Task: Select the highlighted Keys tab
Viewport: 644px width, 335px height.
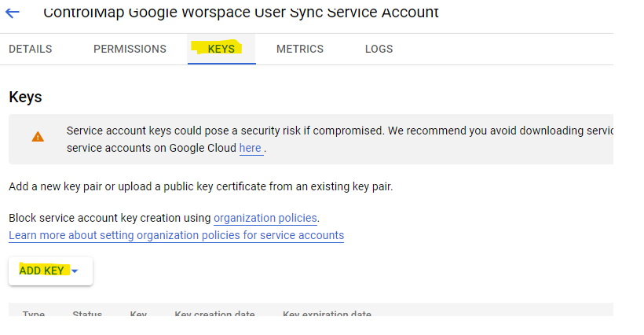Action: pos(221,49)
